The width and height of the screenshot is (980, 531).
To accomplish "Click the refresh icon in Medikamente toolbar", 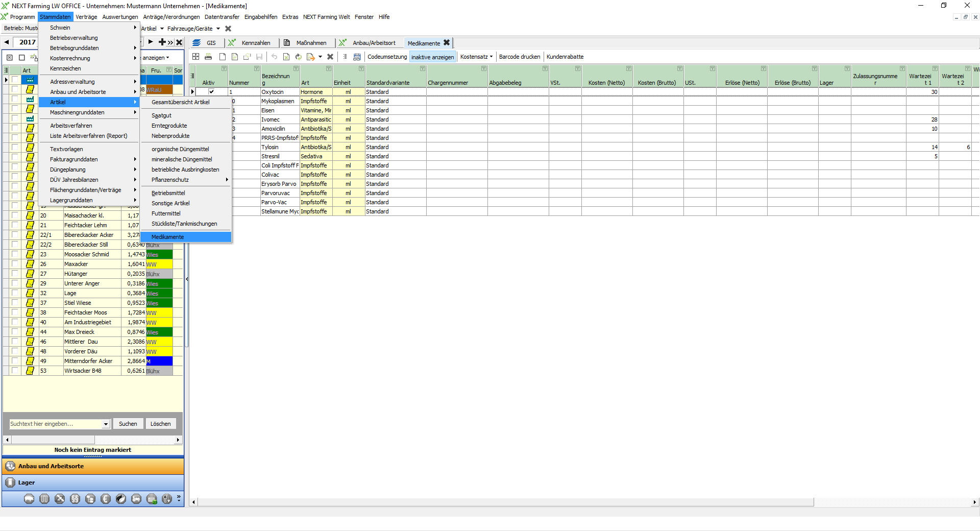I will tap(299, 57).
